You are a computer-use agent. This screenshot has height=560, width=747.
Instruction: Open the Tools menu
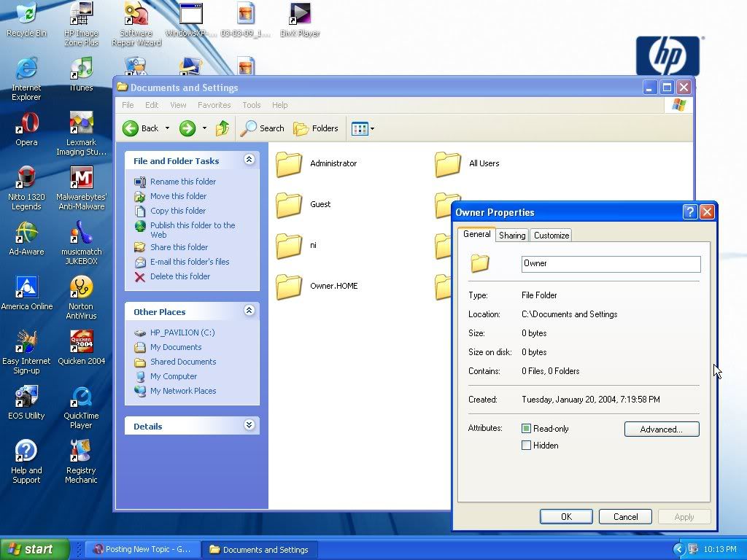tap(252, 105)
